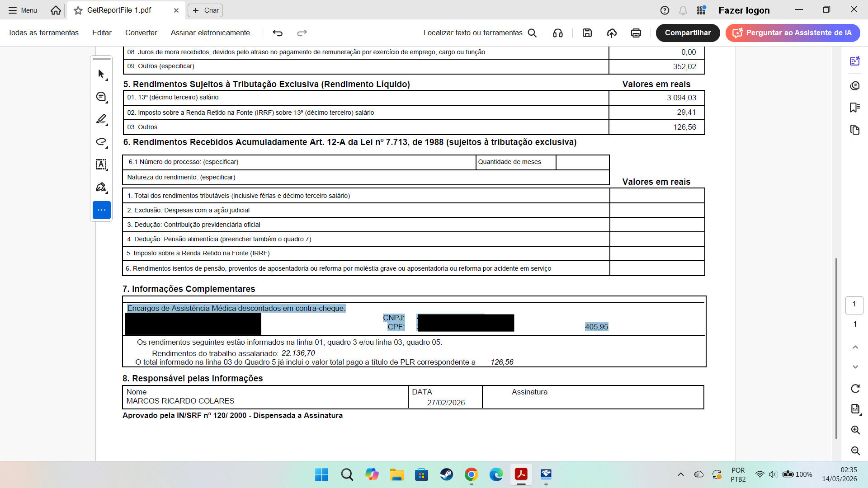868x488 pixels.
Task: Click highlighted value 405,95
Action: (596, 327)
